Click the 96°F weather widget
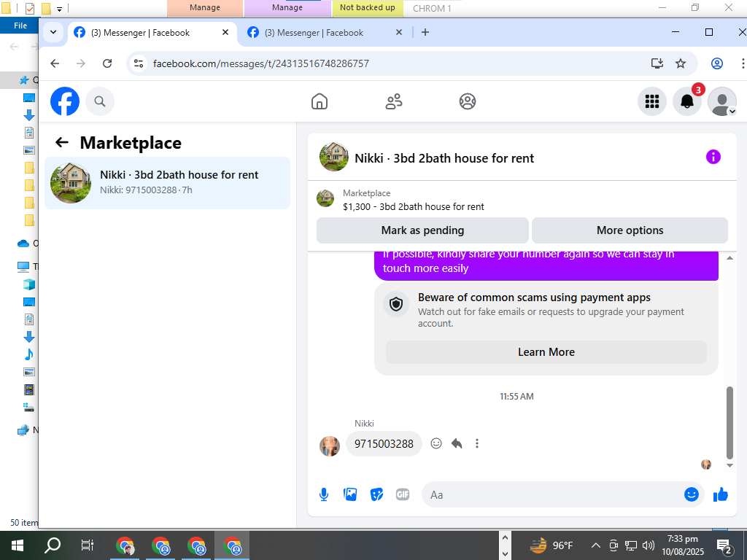 tap(551, 545)
